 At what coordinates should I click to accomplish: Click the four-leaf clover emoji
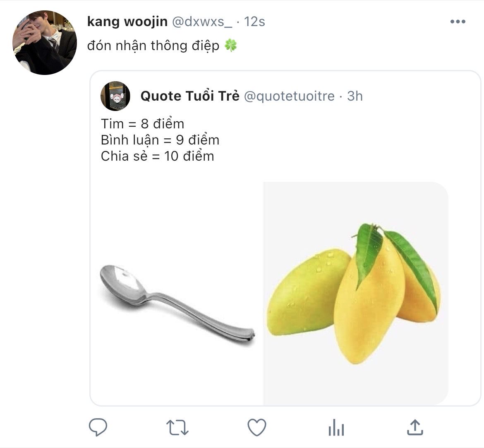click(231, 45)
